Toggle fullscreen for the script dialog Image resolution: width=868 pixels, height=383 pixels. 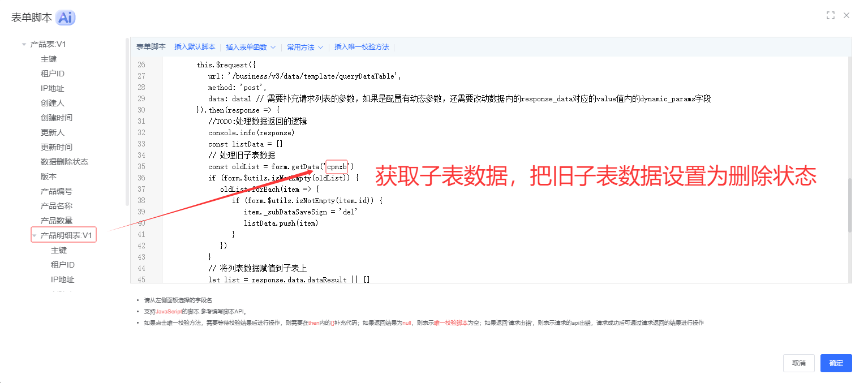click(x=831, y=15)
